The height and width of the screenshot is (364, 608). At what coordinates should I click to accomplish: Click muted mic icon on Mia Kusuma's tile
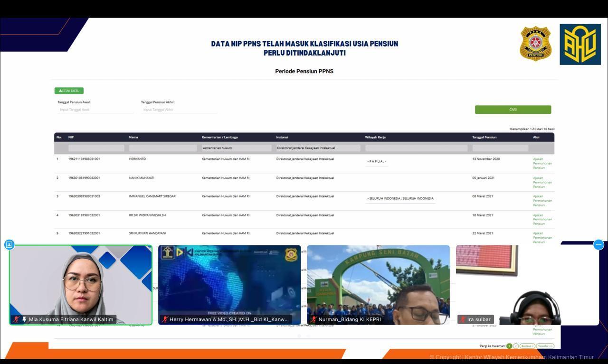(17, 319)
